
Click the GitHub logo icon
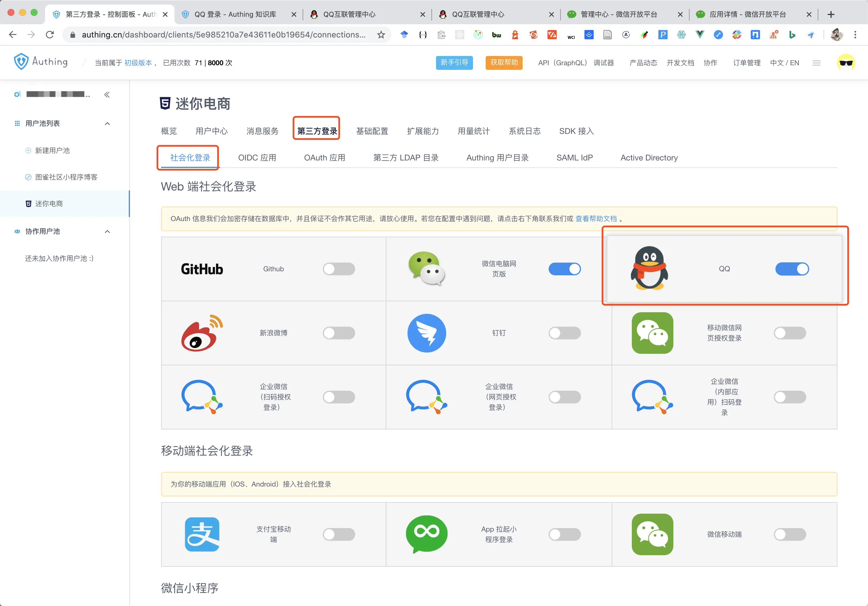coord(202,269)
